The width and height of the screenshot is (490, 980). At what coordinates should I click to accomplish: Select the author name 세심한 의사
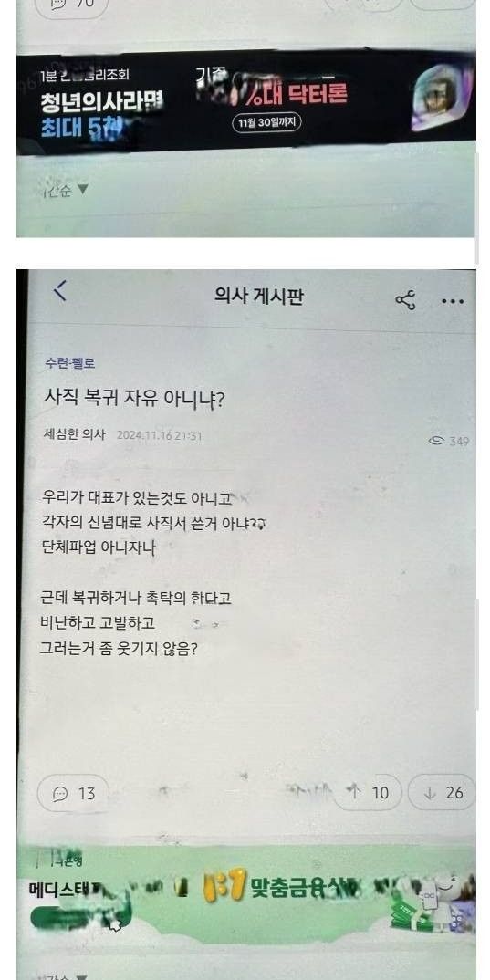pos(75,434)
